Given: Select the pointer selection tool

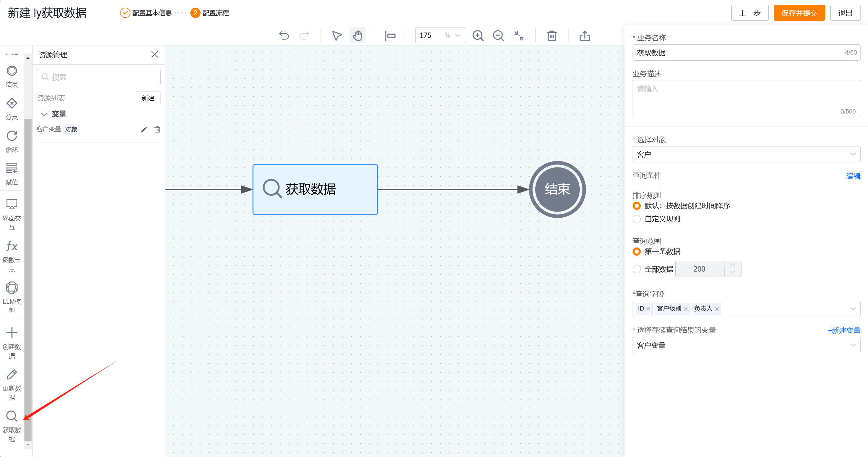Looking at the screenshot, I should (x=336, y=36).
